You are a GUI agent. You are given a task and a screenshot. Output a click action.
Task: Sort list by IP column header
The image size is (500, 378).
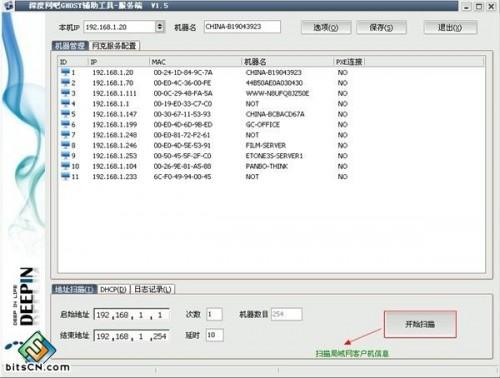tap(119, 62)
